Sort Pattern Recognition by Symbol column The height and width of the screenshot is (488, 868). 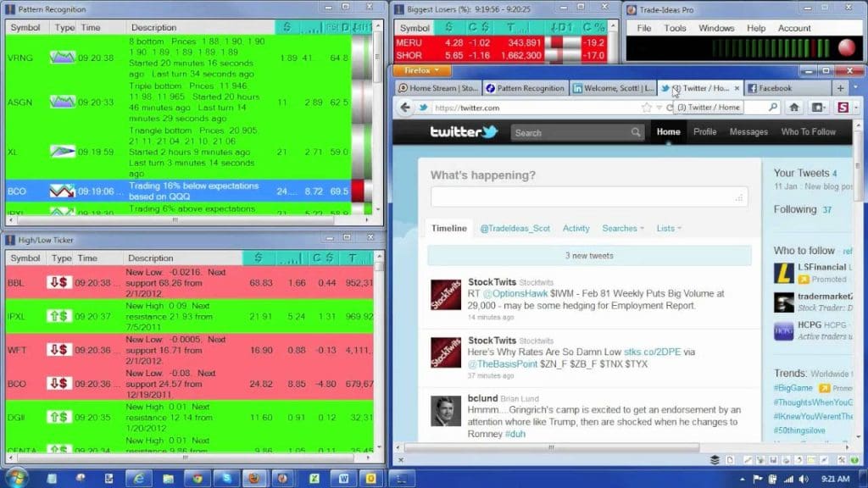pyautogui.click(x=25, y=27)
